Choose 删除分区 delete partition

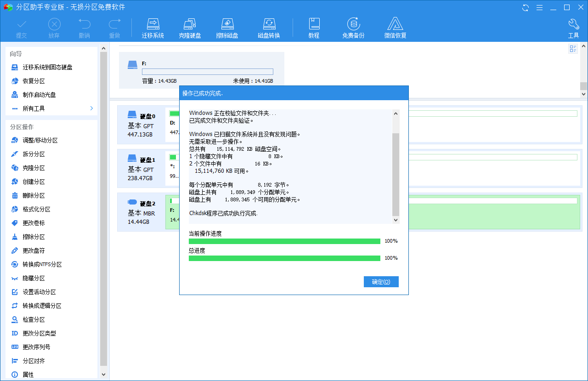pyautogui.click(x=28, y=195)
